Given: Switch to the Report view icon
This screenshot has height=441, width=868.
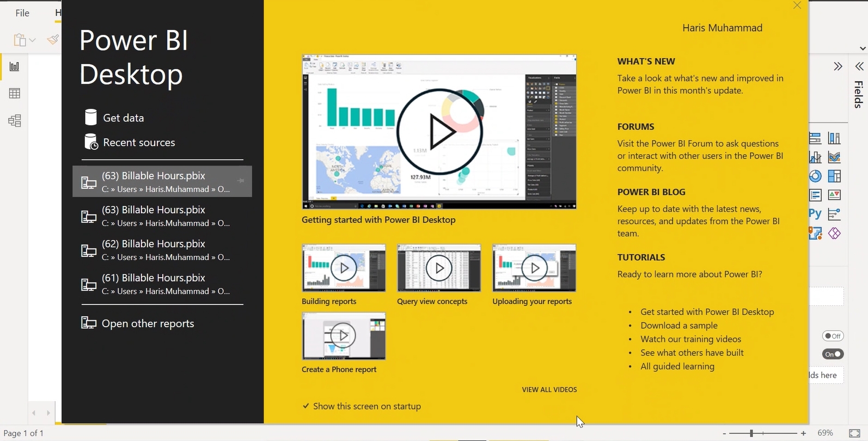Looking at the screenshot, I should [15, 66].
